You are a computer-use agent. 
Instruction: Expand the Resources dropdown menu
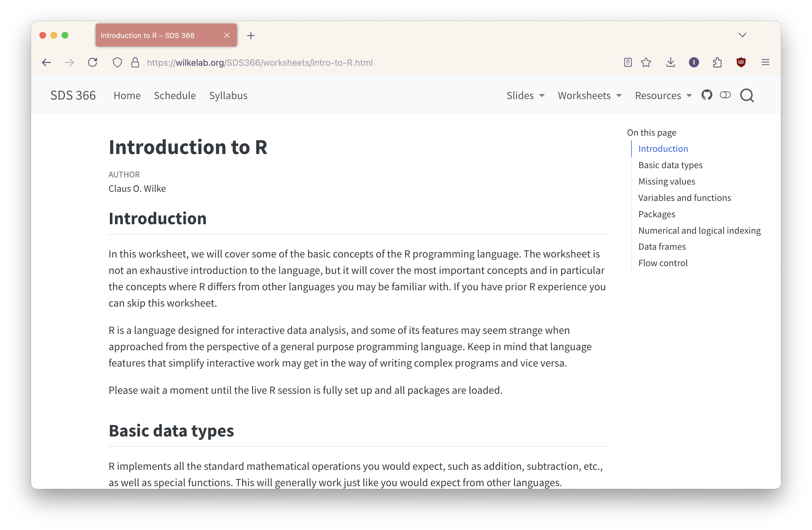pyautogui.click(x=663, y=95)
